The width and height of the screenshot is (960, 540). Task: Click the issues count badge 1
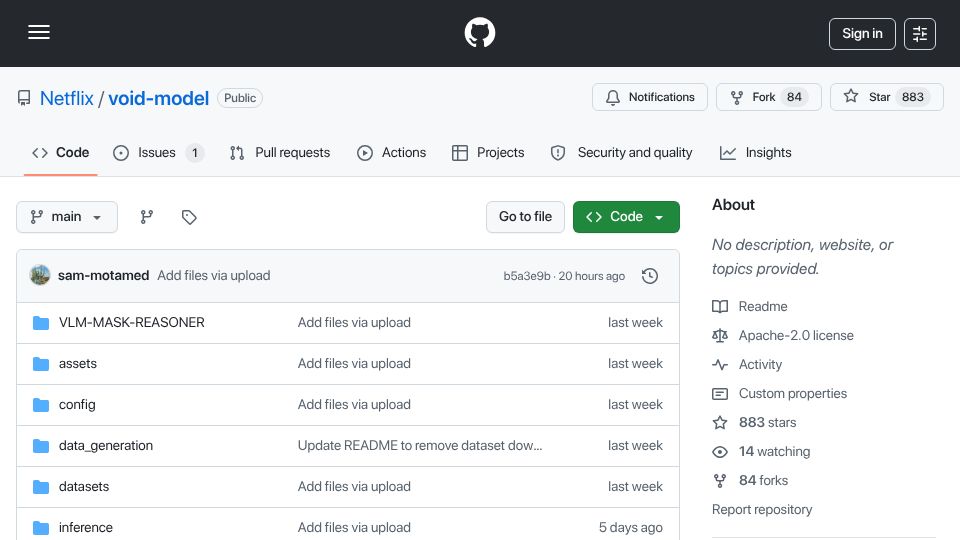click(195, 152)
